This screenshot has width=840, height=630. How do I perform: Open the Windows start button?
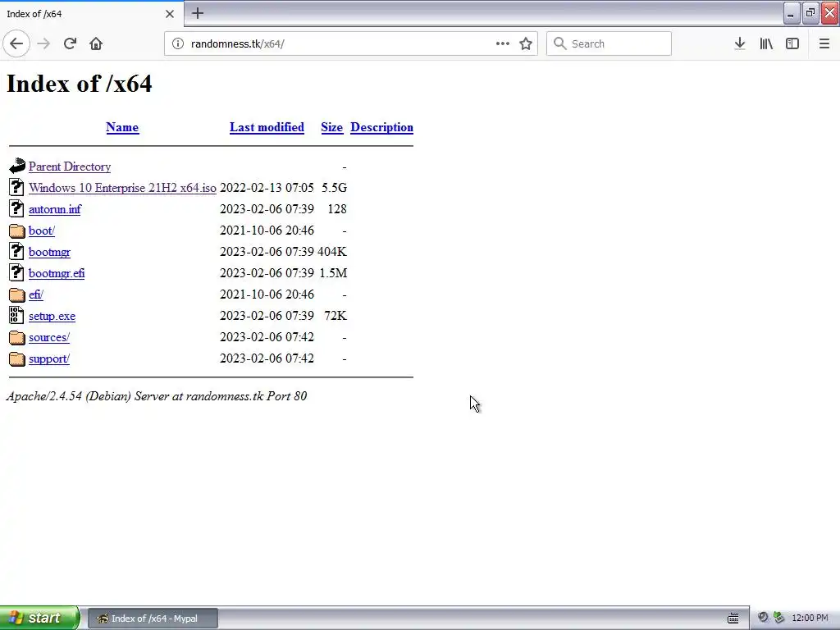pos(39,618)
